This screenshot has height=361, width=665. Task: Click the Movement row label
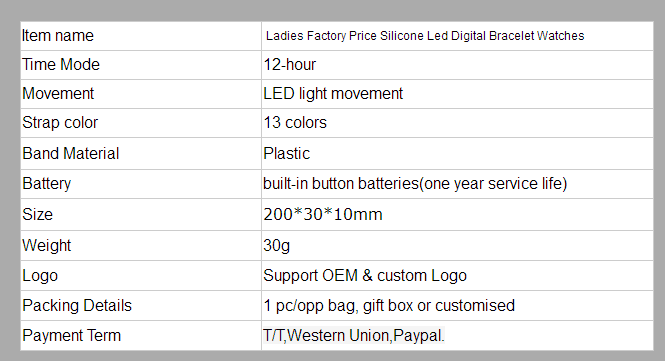[x=58, y=93]
